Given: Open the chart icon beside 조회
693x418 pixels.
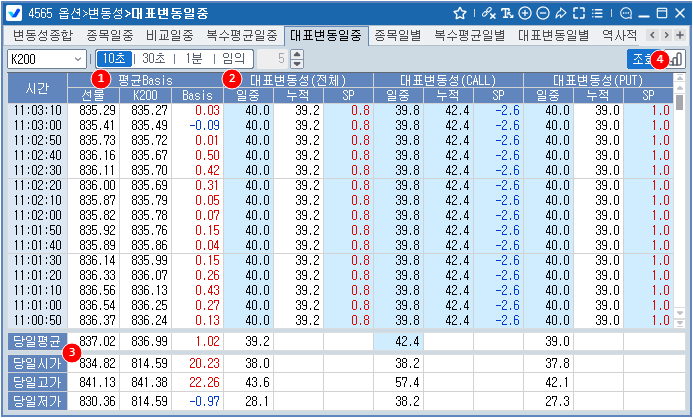Looking at the screenshot, I should 676,59.
